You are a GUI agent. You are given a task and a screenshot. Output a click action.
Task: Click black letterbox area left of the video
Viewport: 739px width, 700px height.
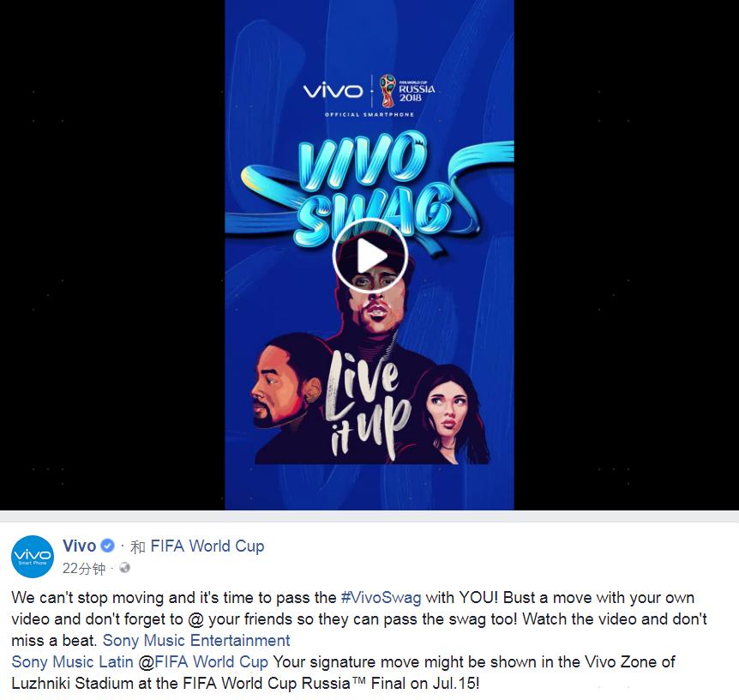(x=112, y=255)
